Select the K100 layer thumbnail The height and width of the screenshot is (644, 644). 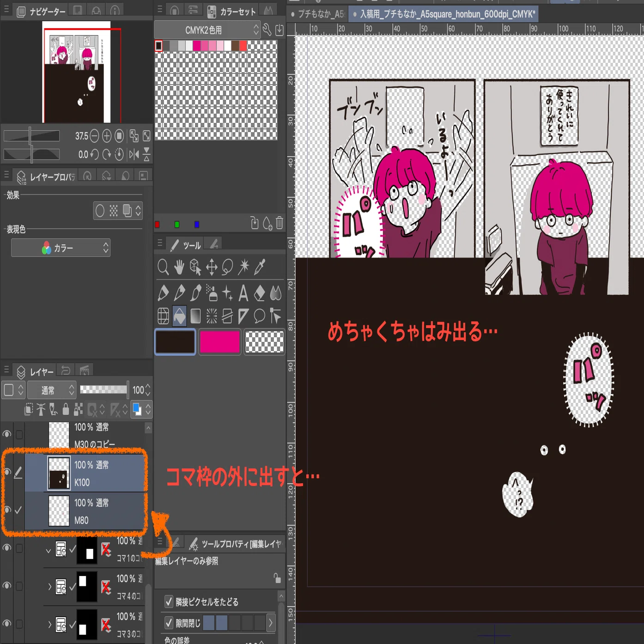click(x=59, y=473)
